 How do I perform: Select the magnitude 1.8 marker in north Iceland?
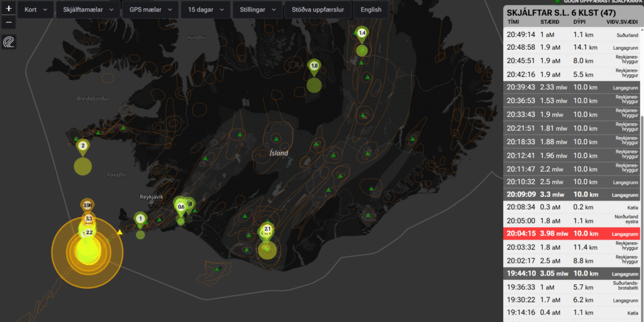(x=314, y=65)
